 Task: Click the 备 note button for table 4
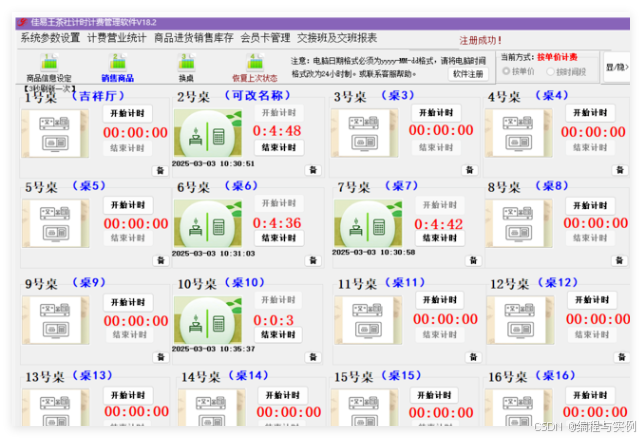point(620,170)
